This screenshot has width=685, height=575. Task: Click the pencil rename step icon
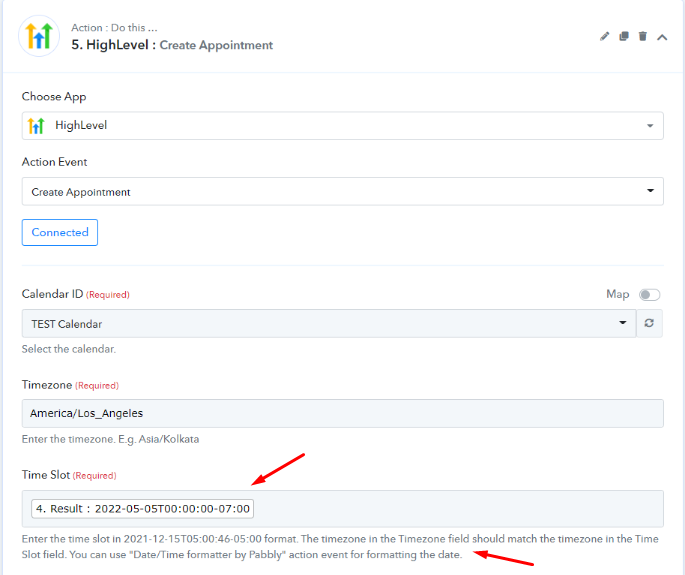coord(604,37)
